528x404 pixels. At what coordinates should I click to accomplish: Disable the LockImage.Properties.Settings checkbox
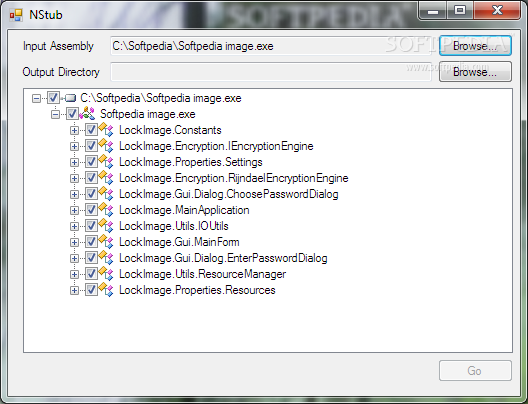(x=91, y=162)
